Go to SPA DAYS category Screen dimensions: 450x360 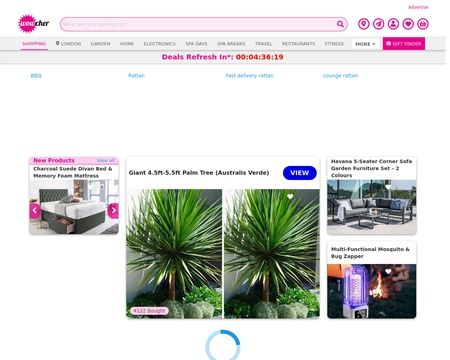point(196,44)
